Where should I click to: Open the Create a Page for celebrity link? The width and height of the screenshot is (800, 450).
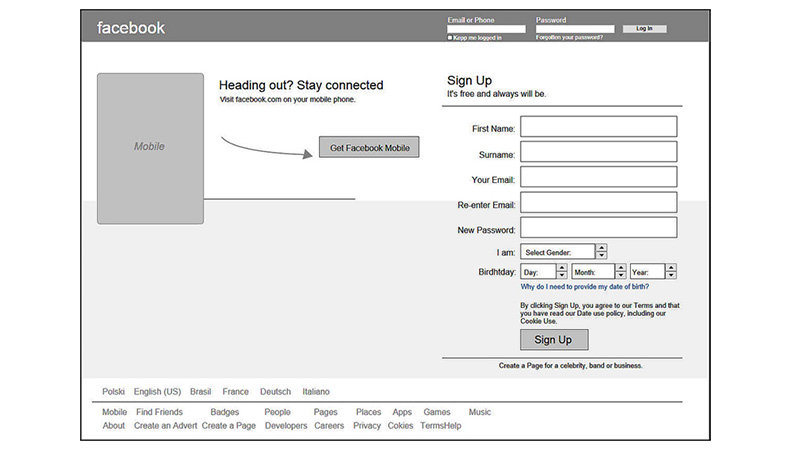[x=570, y=365]
